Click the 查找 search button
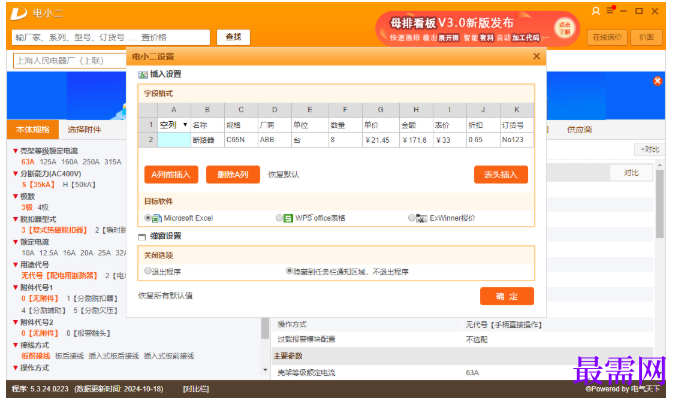This screenshot has width=685, height=402. (x=233, y=37)
